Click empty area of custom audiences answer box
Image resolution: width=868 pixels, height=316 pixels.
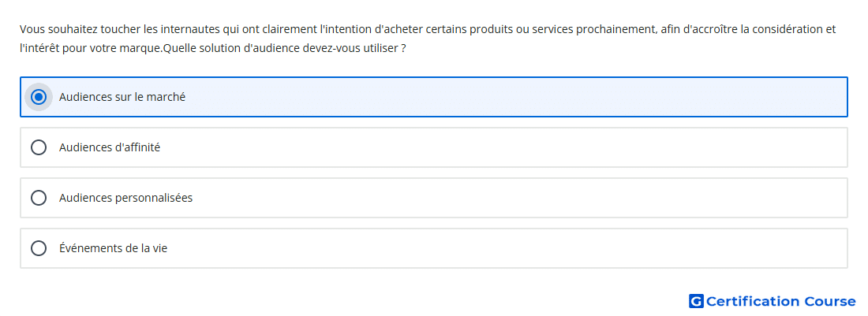498,198
